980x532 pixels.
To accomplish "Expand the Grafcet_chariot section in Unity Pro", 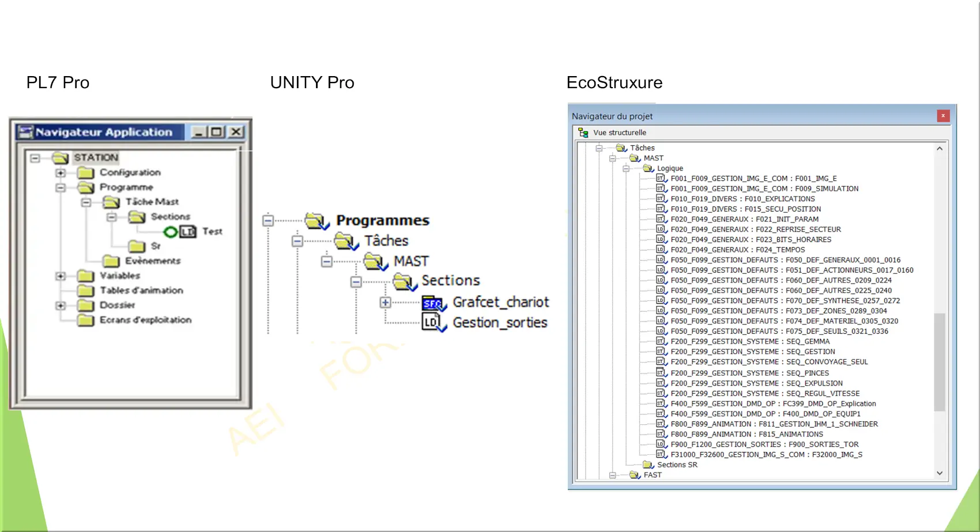I will 386,303.
